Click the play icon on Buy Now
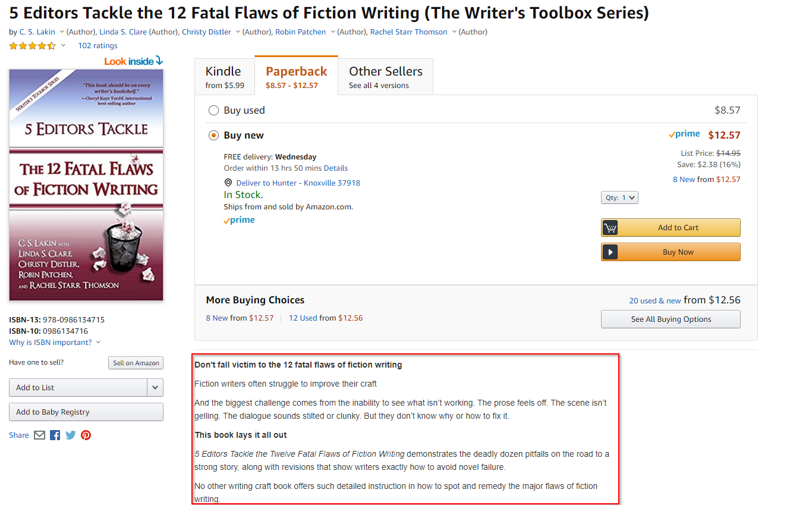This screenshot has height=505, width=812. (610, 252)
